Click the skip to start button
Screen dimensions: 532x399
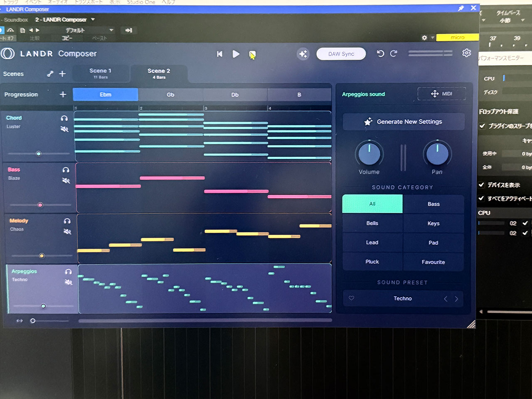coord(219,54)
